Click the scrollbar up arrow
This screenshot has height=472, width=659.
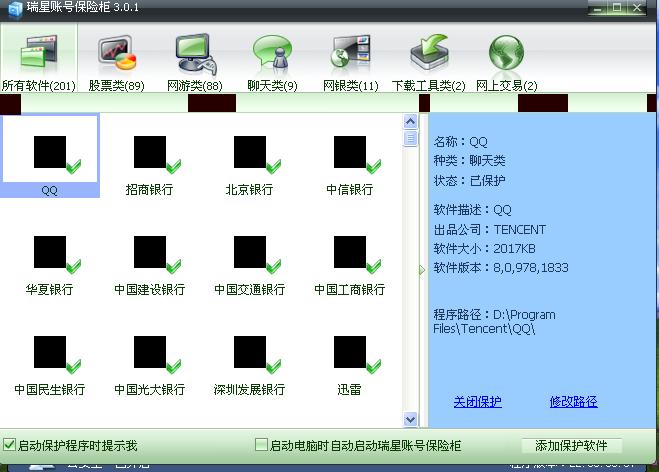coord(410,122)
